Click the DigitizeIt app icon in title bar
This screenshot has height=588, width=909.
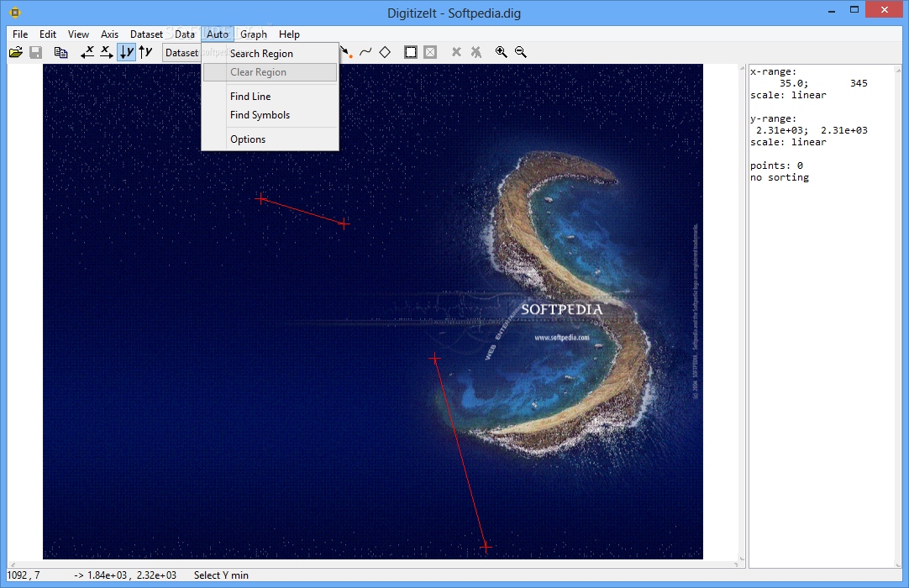[15, 12]
